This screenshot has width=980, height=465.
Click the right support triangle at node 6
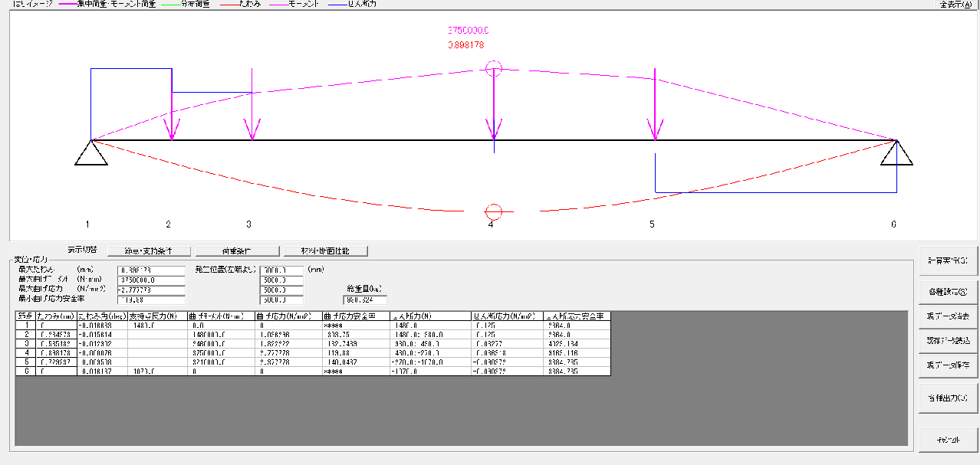tap(896, 153)
